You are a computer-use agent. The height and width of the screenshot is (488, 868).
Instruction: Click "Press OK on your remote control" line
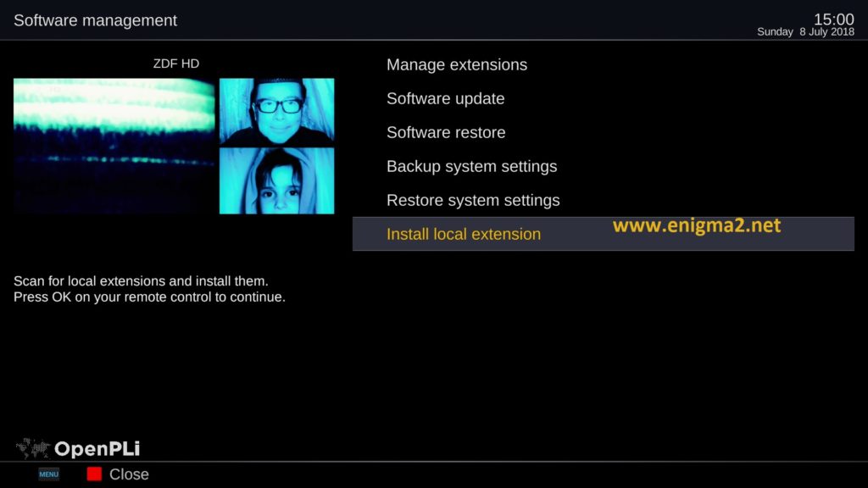pos(149,297)
